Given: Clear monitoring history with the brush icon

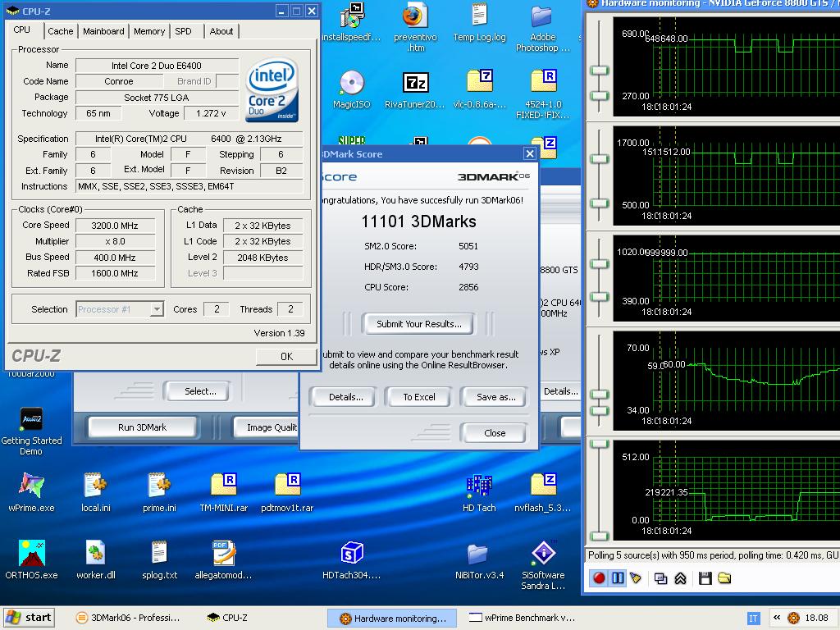Looking at the screenshot, I should click(x=636, y=578).
